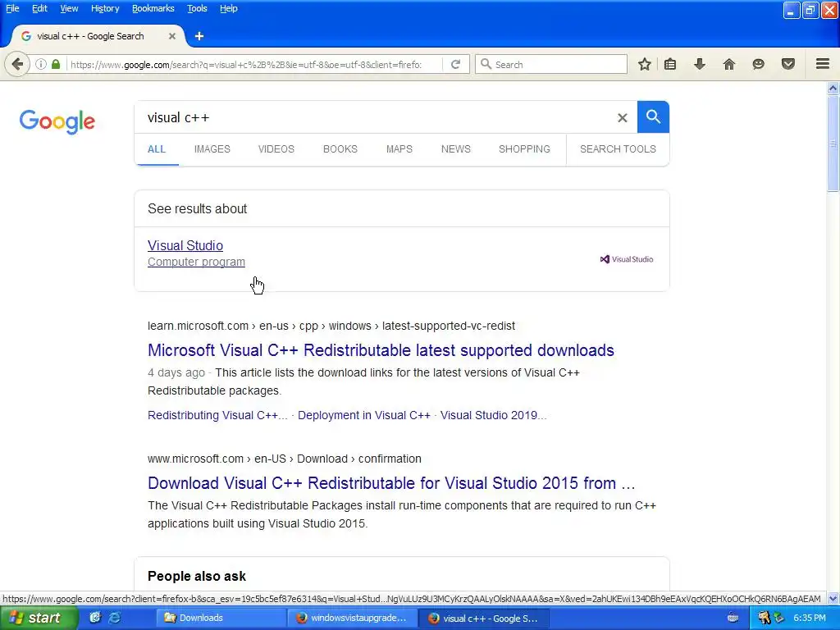Open the Firefox hamburger menu
This screenshot has height=630, width=840.
823,64
